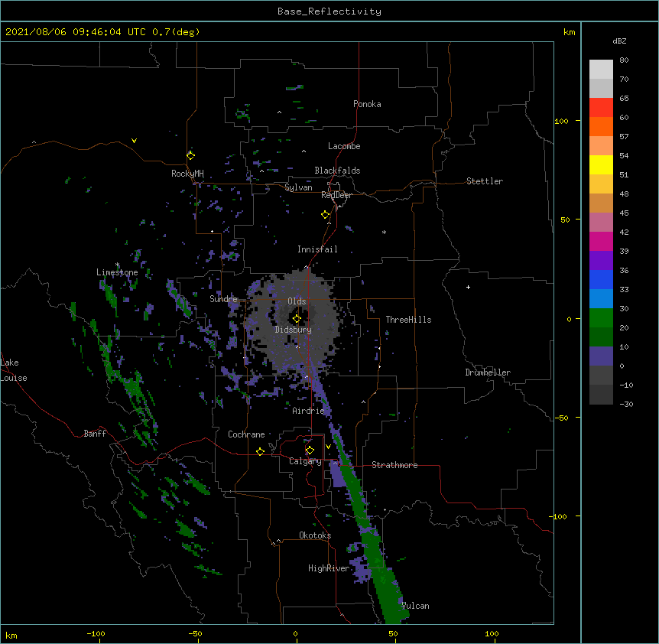Select the light gray 80 dBZ swatch
This screenshot has height=644, width=659.
click(601, 70)
